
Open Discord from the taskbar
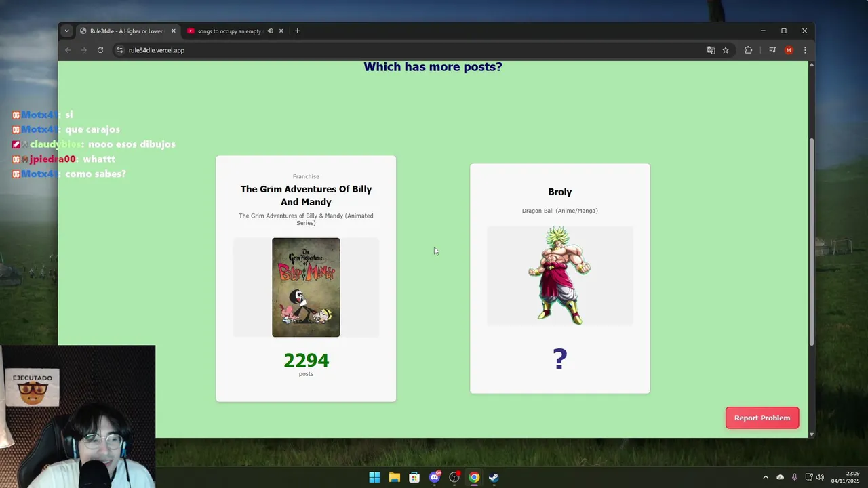point(434,477)
